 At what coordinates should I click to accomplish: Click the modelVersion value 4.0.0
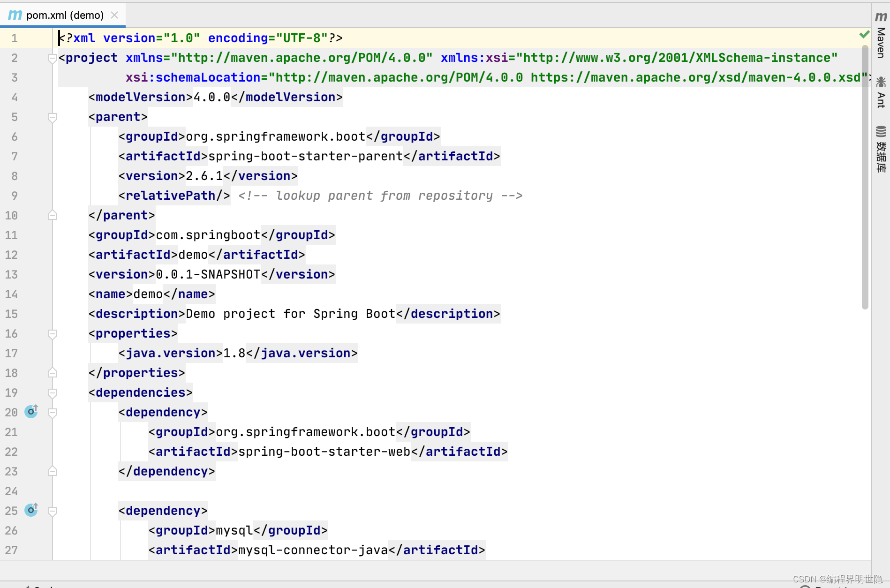[212, 97]
